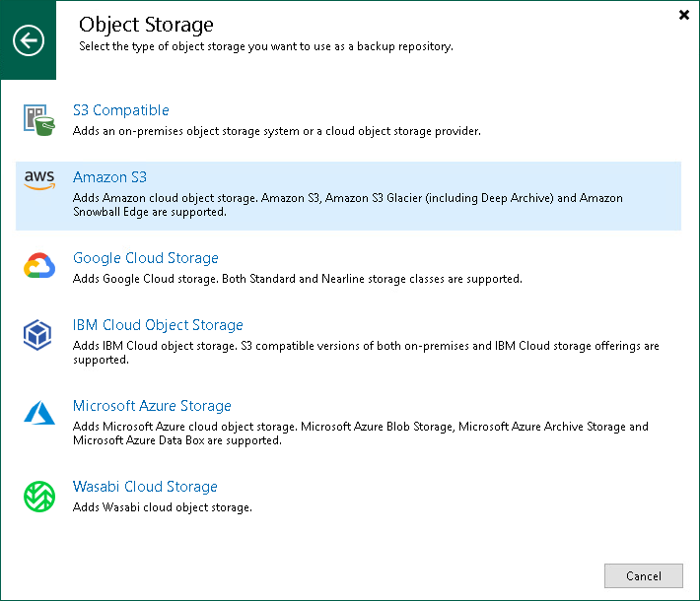700x601 pixels.
Task: Click the Microsoft Azure logo icon
Action: coord(39,415)
